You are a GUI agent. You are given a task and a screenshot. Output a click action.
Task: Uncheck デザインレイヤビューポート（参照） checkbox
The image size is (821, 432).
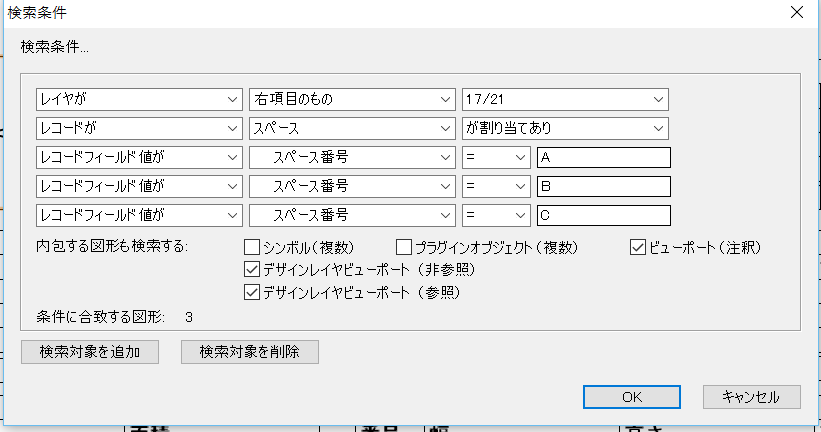252,293
